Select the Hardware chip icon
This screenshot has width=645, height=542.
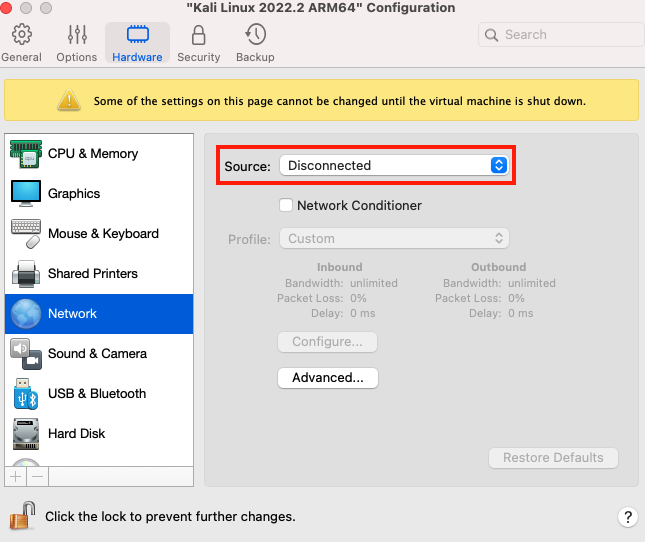coord(137,34)
